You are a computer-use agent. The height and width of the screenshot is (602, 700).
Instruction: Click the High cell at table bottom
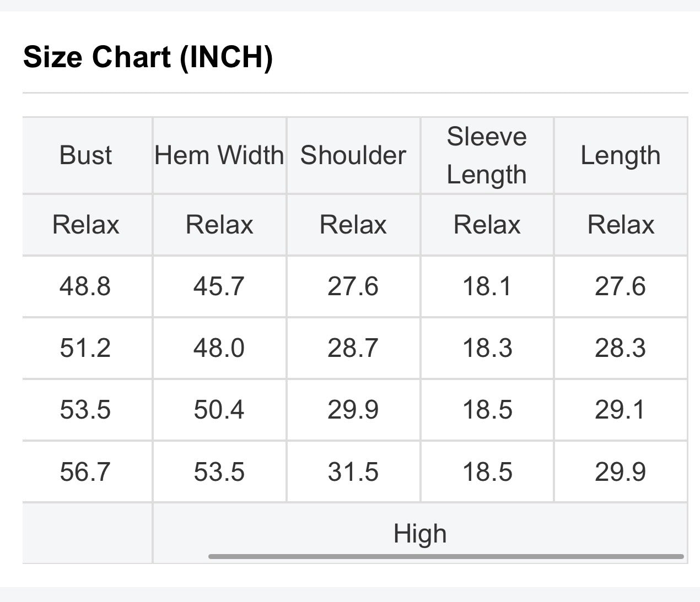click(x=420, y=534)
